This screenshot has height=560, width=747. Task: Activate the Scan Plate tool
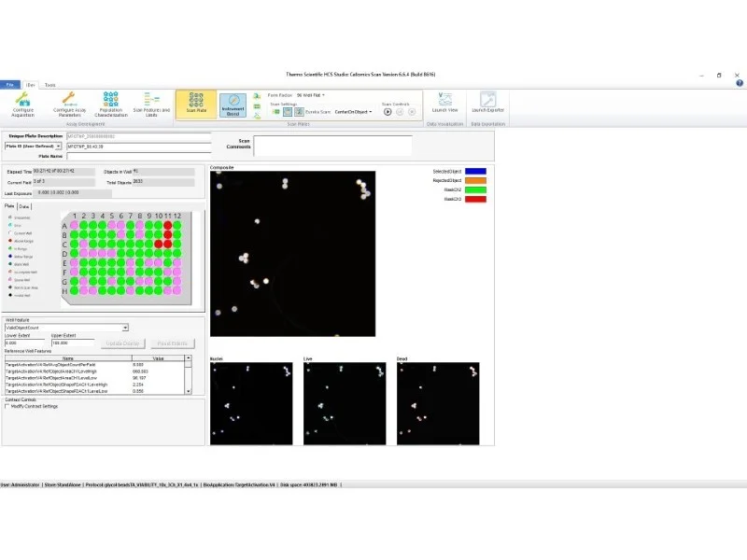pyautogui.click(x=196, y=105)
